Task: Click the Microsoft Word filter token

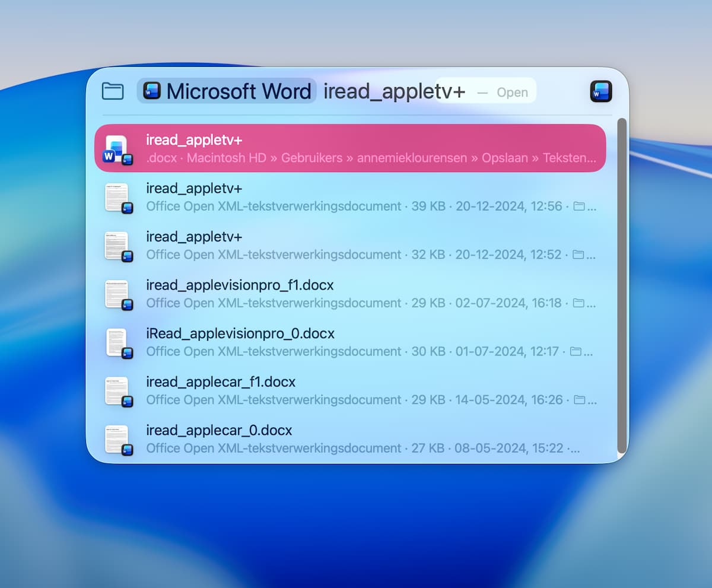Action: [x=227, y=91]
